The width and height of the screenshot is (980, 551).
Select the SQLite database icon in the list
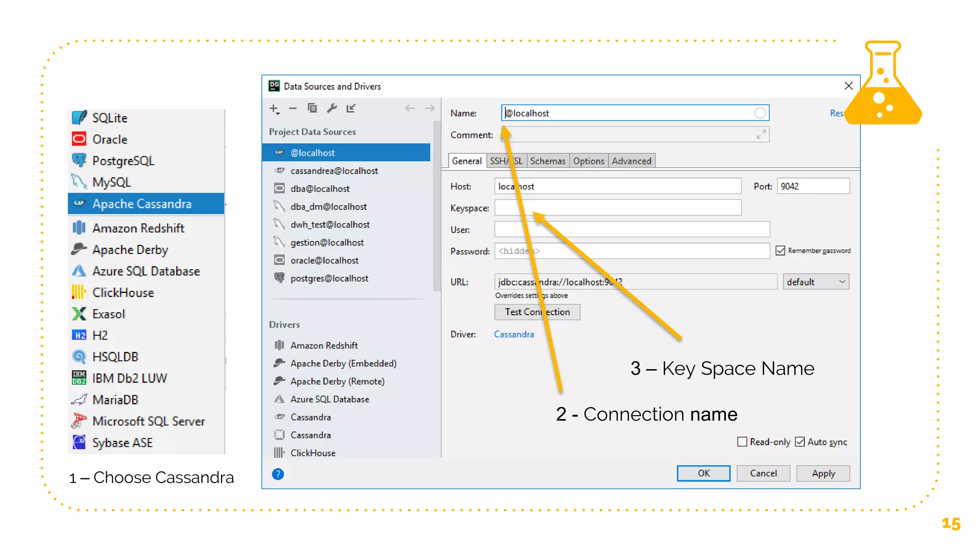79,118
